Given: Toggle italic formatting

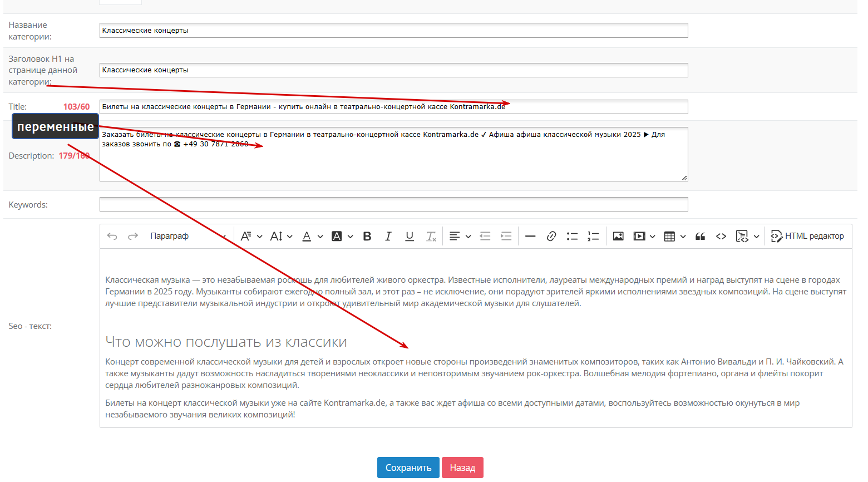Looking at the screenshot, I should [388, 236].
